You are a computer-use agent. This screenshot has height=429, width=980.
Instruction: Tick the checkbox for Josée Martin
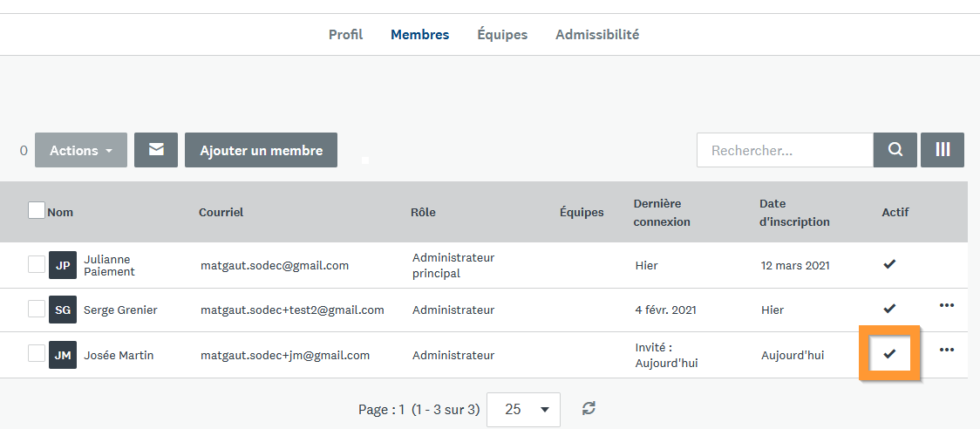coord(37,353)
